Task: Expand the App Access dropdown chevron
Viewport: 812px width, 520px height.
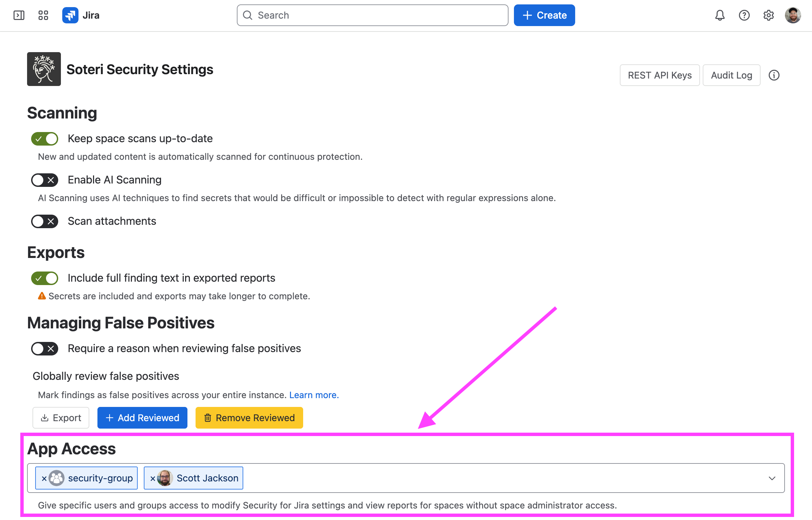Action: (x=772, y=478)
